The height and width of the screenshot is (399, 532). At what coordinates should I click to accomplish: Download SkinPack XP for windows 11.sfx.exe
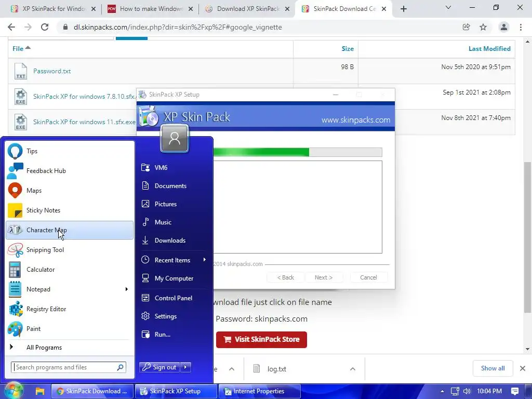pyautogui.click(x=85, y=122)
